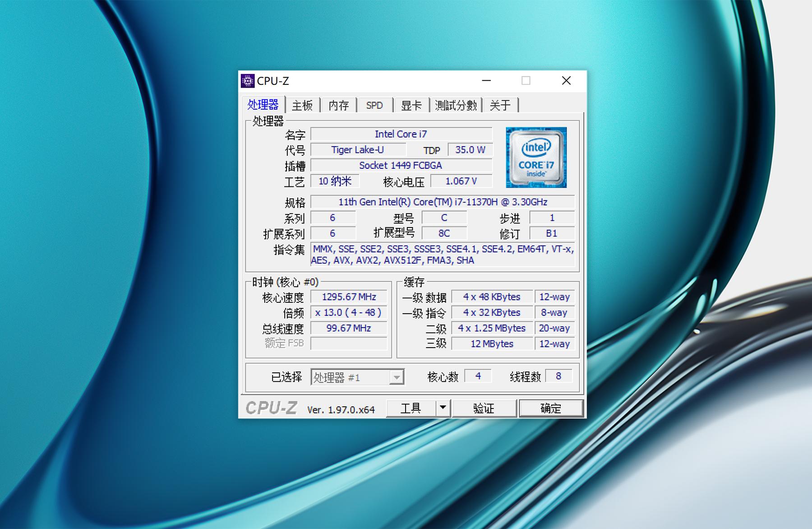
Task: View the 显卡 tab
Action: [x=411, y=105]
